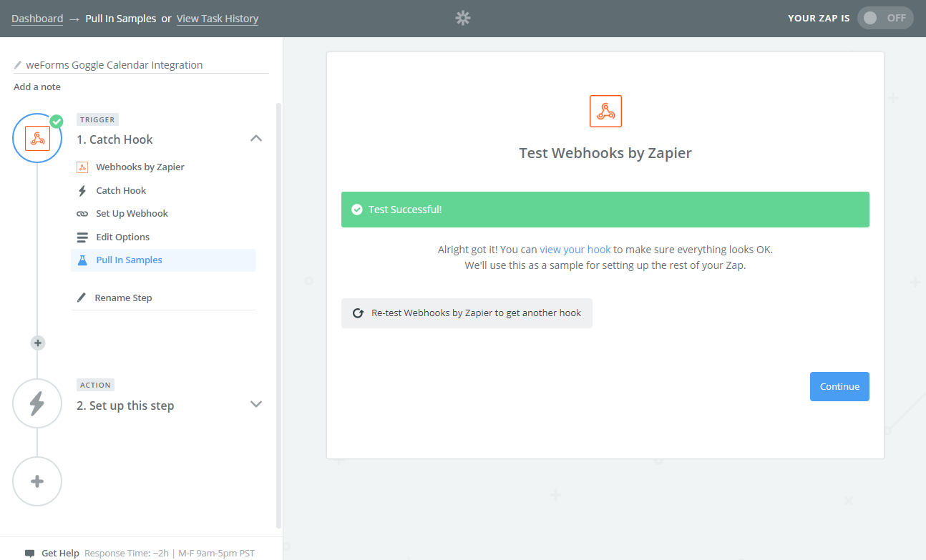The width and height of the screenshot is (926, 560).
Task: Click the flask icon beside Pull In Samples
Action: [82, 260]
